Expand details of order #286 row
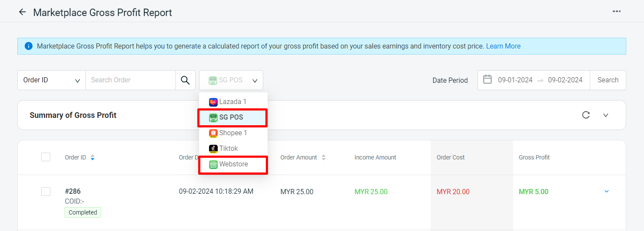 (x=607, y=192)
